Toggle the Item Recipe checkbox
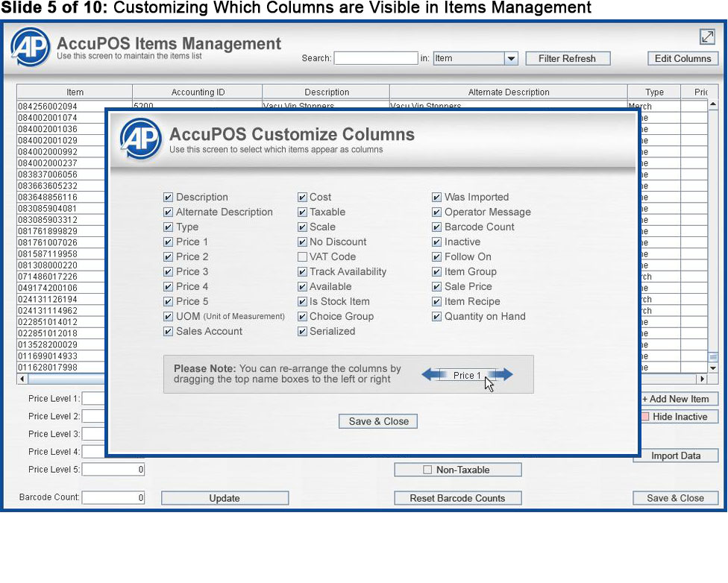 click(x=436, y=301)
